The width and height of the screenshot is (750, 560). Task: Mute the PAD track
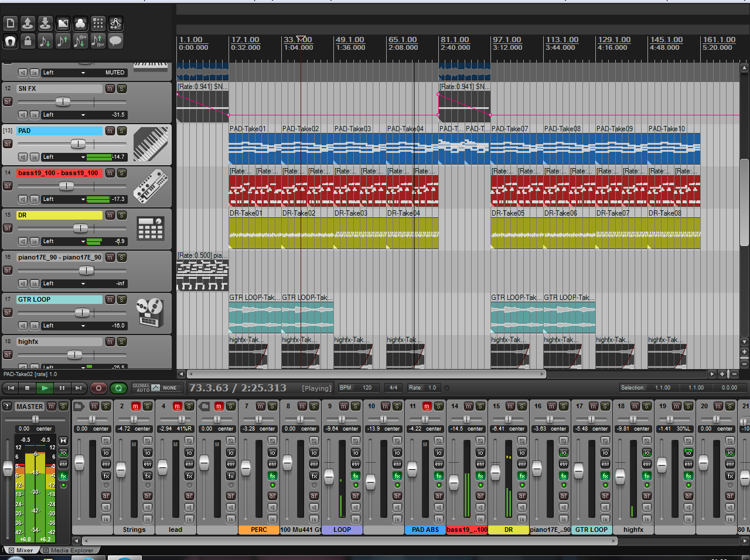[x=110, y=131]
